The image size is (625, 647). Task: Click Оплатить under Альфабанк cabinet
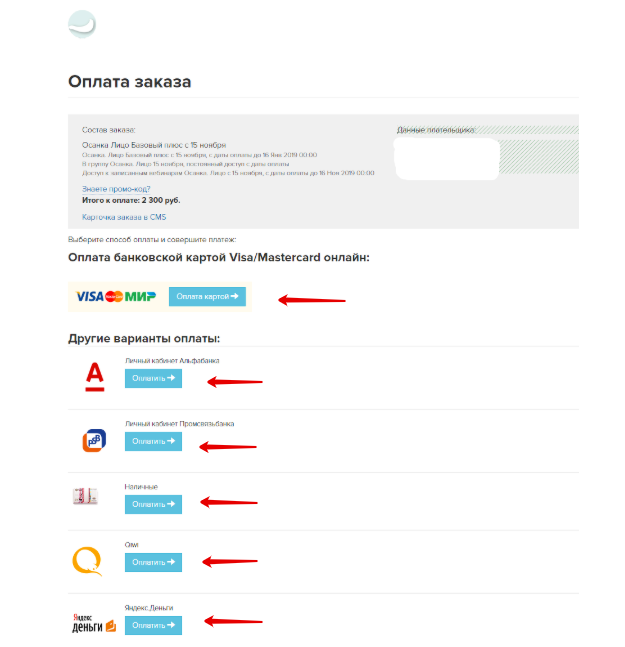[x=153, y=378]
